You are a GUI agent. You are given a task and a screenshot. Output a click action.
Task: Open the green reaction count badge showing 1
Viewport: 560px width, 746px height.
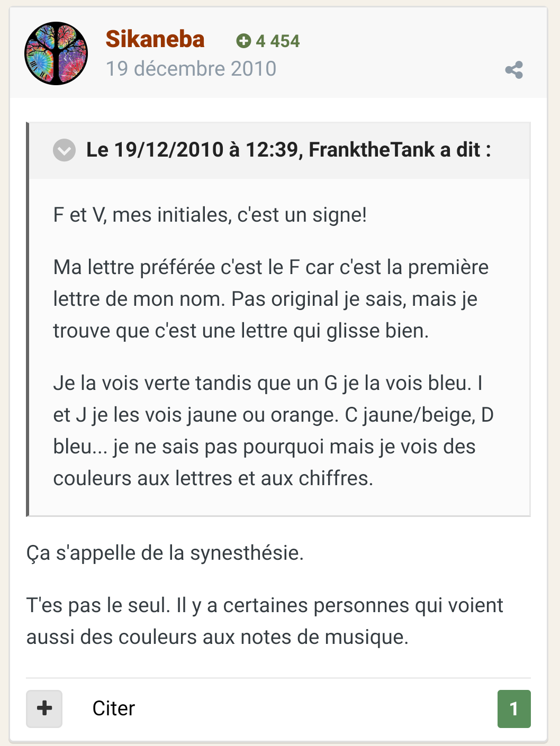tap(514, 709)
